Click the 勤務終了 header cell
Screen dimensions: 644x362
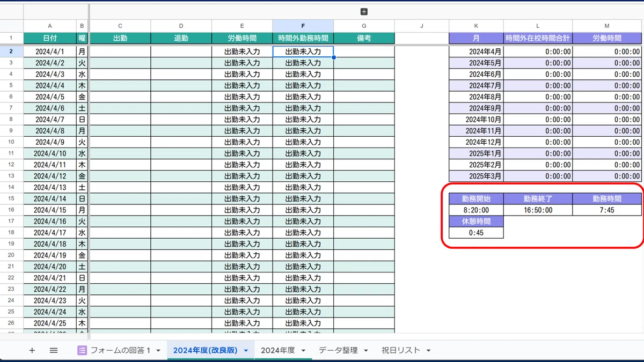point(538,199)
